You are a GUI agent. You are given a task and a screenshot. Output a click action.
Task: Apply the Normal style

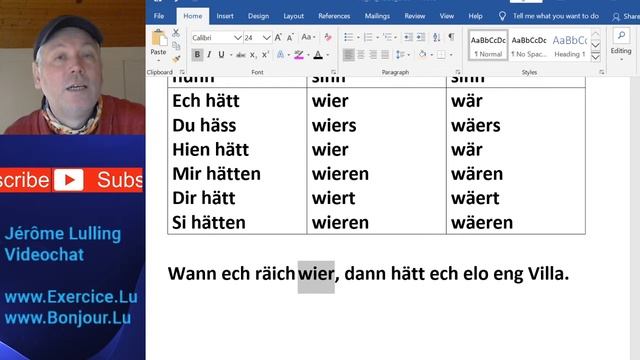[x=488, y=45]
